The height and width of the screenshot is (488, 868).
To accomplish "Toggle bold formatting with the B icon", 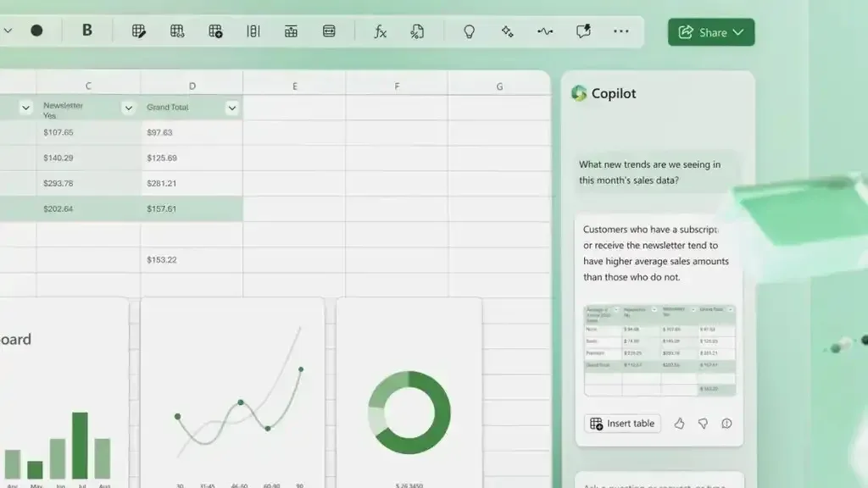I will click(87, 30).
